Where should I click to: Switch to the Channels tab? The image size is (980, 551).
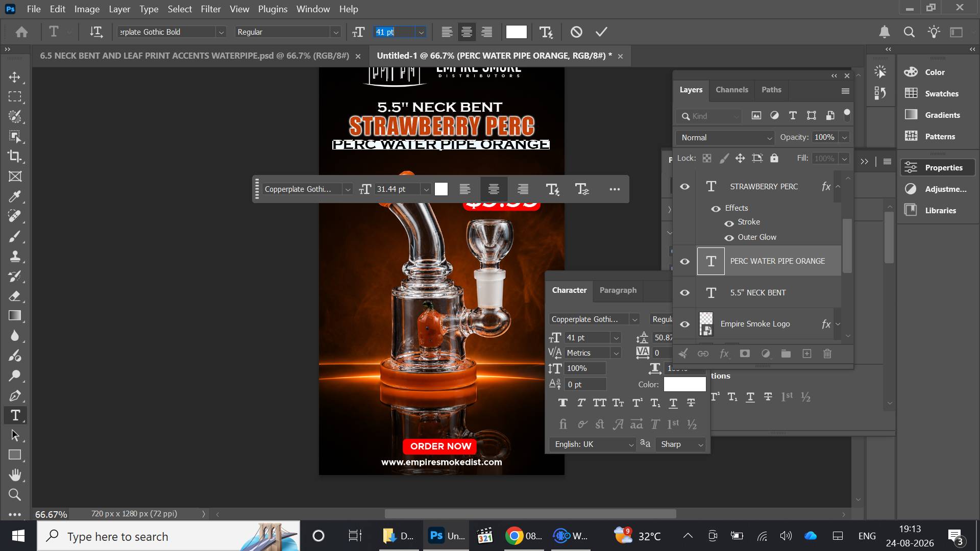[x=731, y=90]
